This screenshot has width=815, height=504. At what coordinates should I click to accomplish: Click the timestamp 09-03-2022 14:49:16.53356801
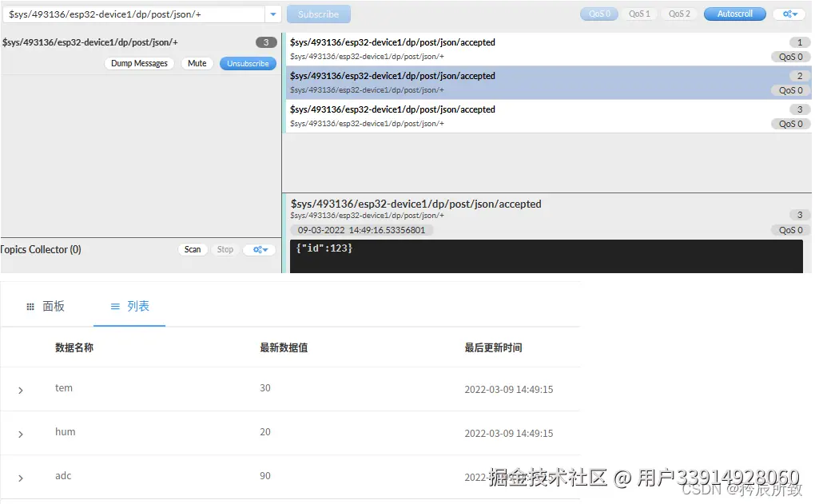point(361,230)
